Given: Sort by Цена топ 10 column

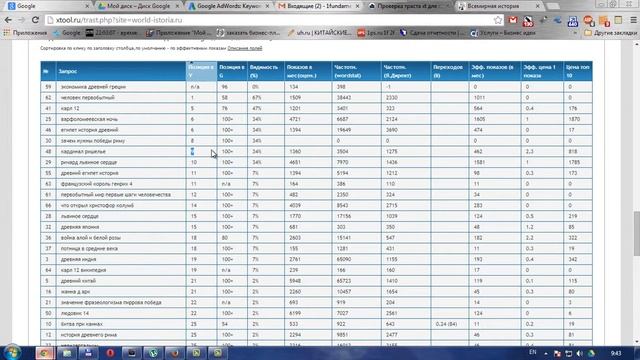Looking at the screenshot, I should point(578,71).
